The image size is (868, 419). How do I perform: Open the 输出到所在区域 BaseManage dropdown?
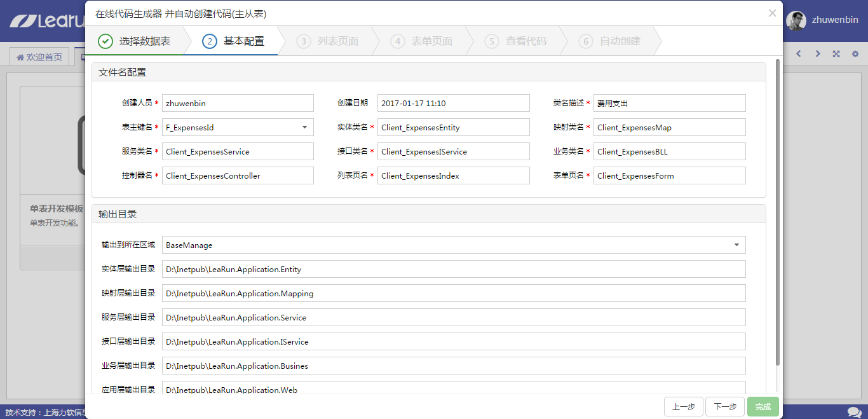click(x=454, y=245)
